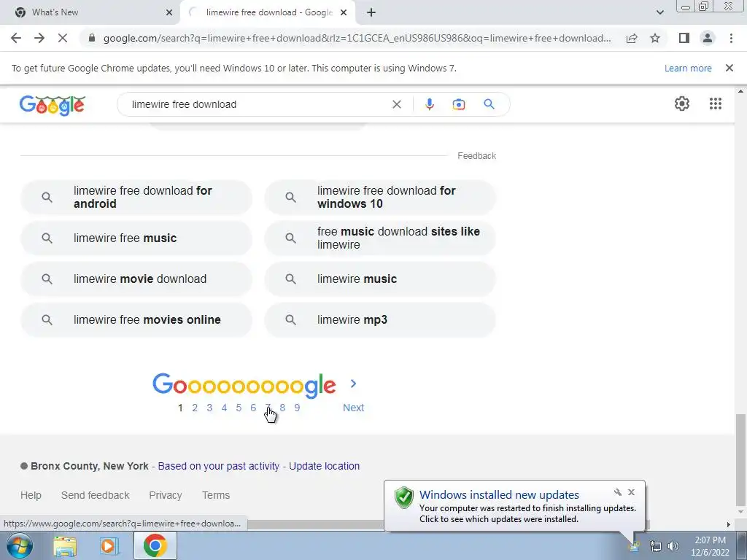Start voice search with the microphone
The height and width of the screenshot is (560, 747).
429,104
